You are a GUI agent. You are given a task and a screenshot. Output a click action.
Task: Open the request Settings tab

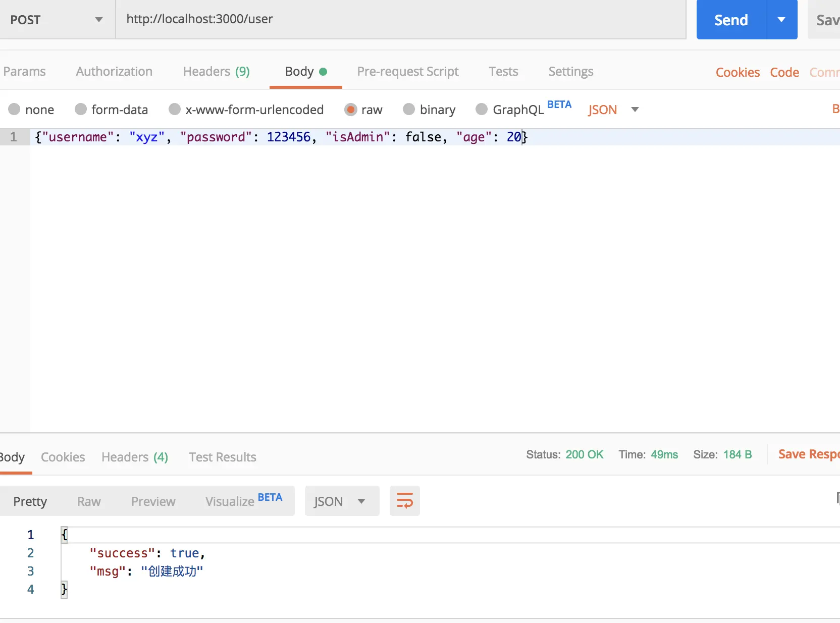coord(571,71)
